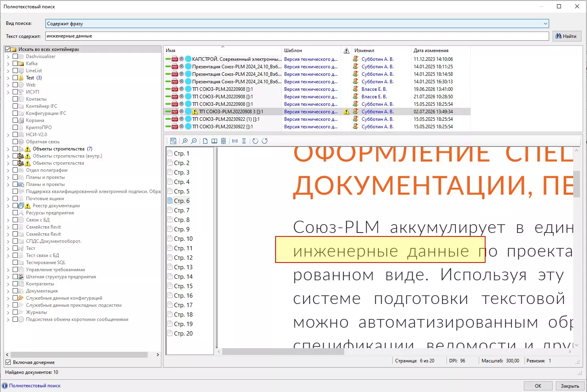Go to Стр. 12 in the page list

183,258
